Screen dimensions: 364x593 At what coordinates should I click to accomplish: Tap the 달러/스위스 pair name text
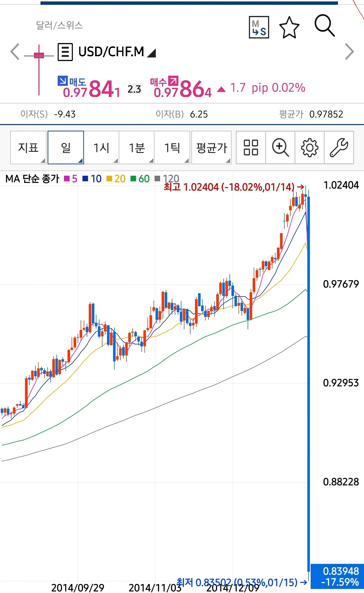(x=59, y=25)
